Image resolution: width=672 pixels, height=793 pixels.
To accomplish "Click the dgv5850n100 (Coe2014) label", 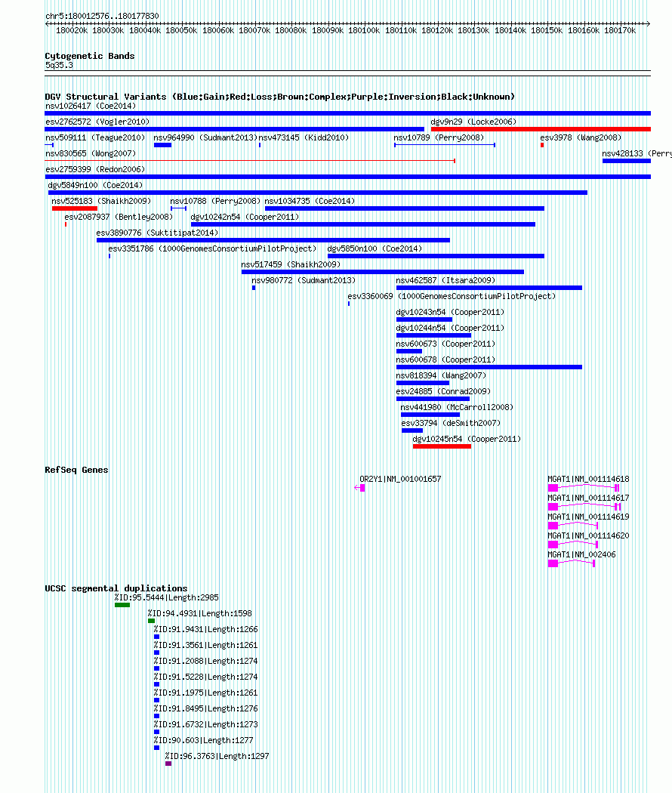I will pos(375,248).
